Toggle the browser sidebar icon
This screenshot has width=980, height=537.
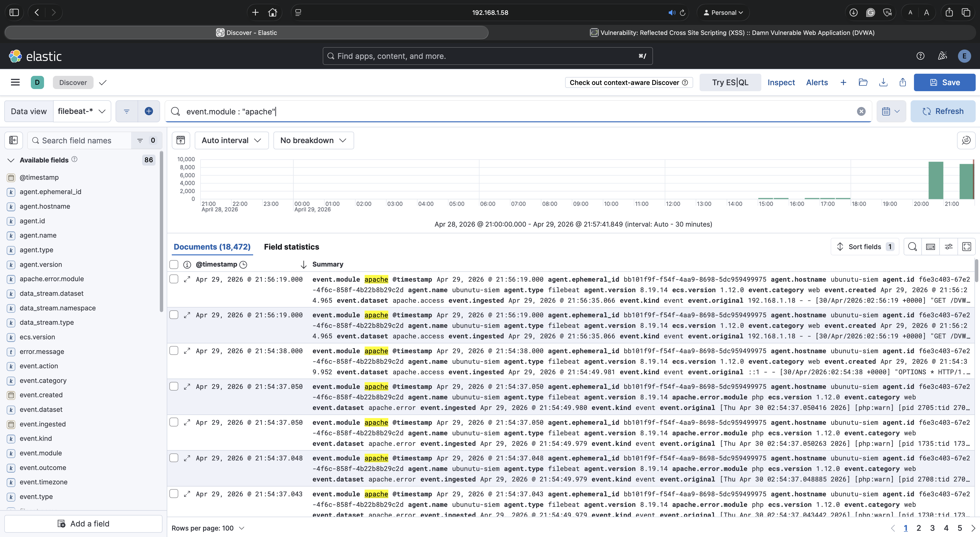pyautogui.click(x=14, y=12)
